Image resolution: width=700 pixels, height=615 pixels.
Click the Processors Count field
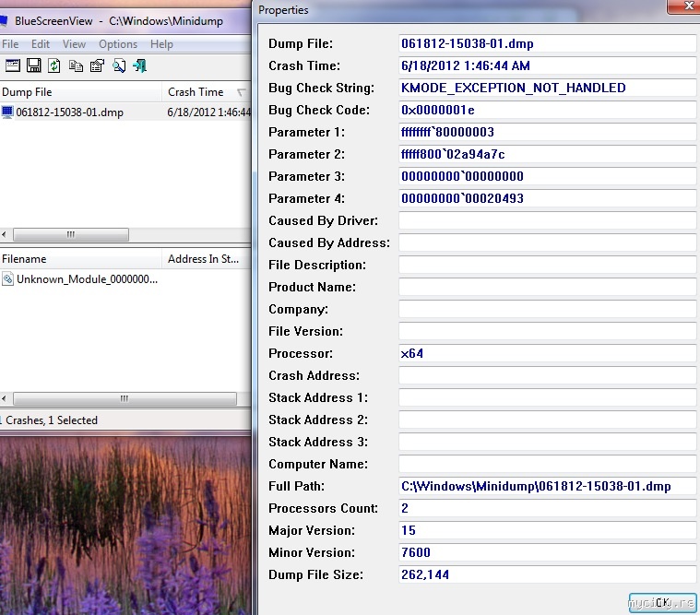click(x=547, y=508)
